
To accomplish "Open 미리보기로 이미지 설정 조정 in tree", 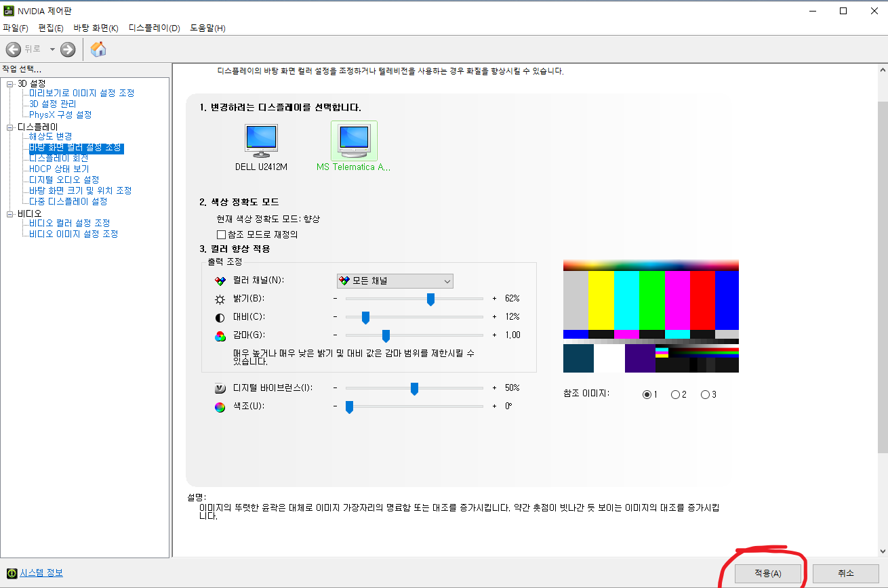I will pos(82,93).
